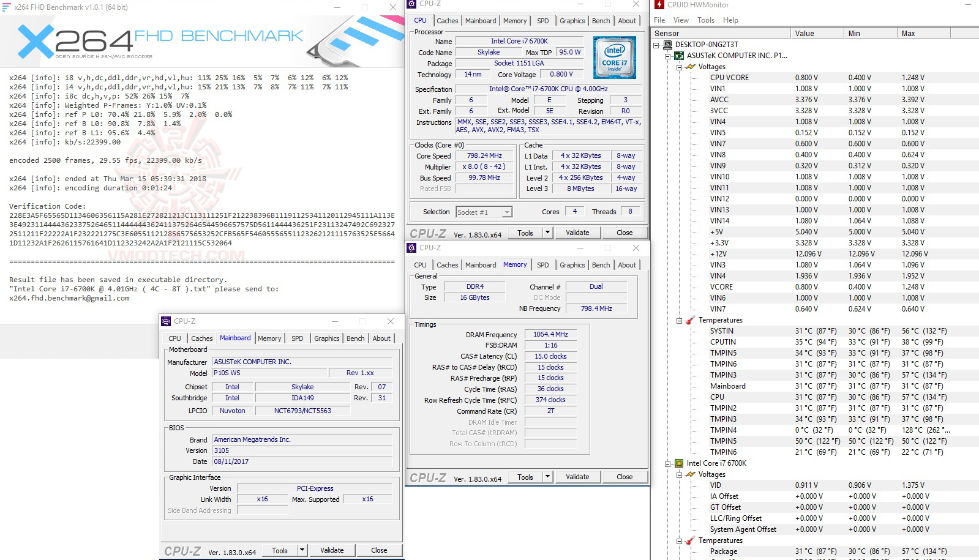The width and height of the screenshot is (979, 560).
Task: Click the Close button in the CPU-Z Mainboard window
Action: tap(379, 550)
